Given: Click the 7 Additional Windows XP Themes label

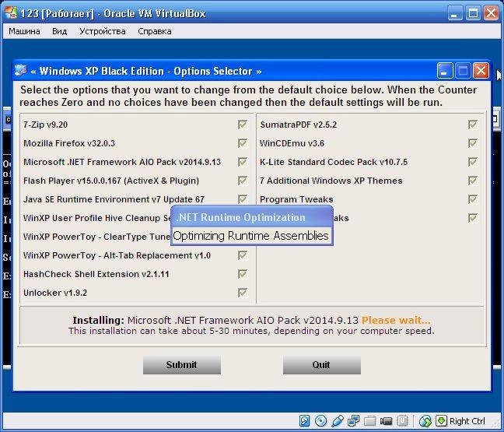Looking at the screenshot, I should 331,181.
